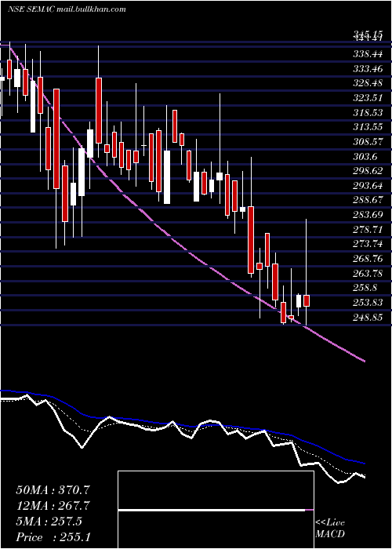Image resolution: width=392 pixels, height=549 pixels.
Task: Click the <<Live MACD label
Action: pyautogui.click(x=330, y=529)
